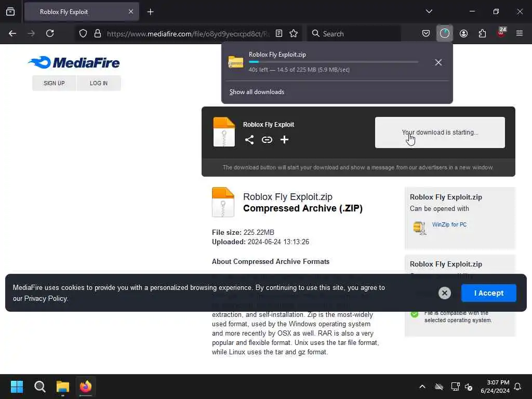Go back to the previous page
This screenshot has width=532, height=399.
pyautogui.click(x=12, y=33)
